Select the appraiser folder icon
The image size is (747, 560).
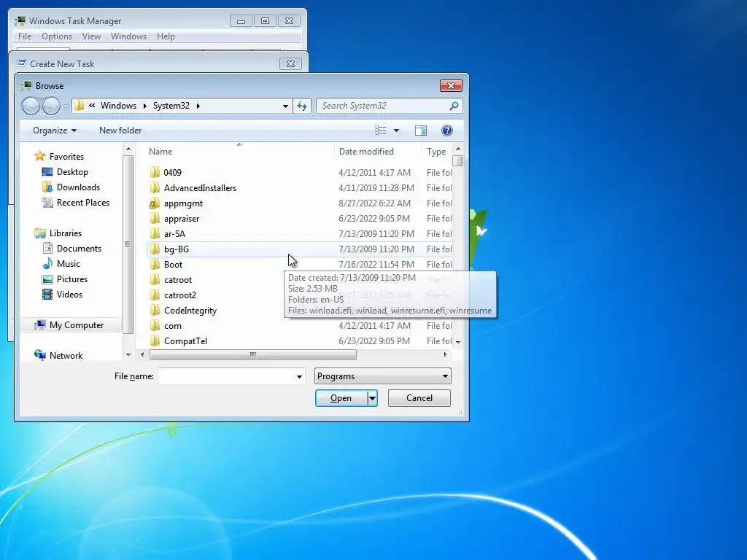pos(155,219)
